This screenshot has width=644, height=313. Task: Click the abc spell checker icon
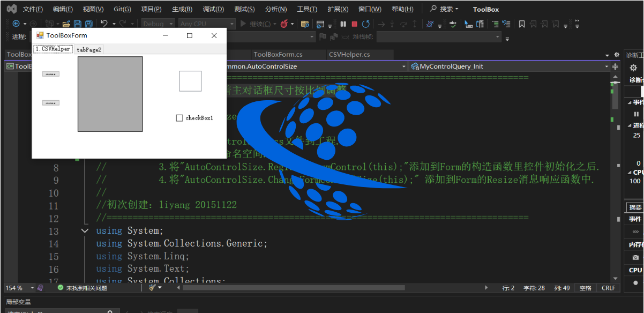coord(453,24)
